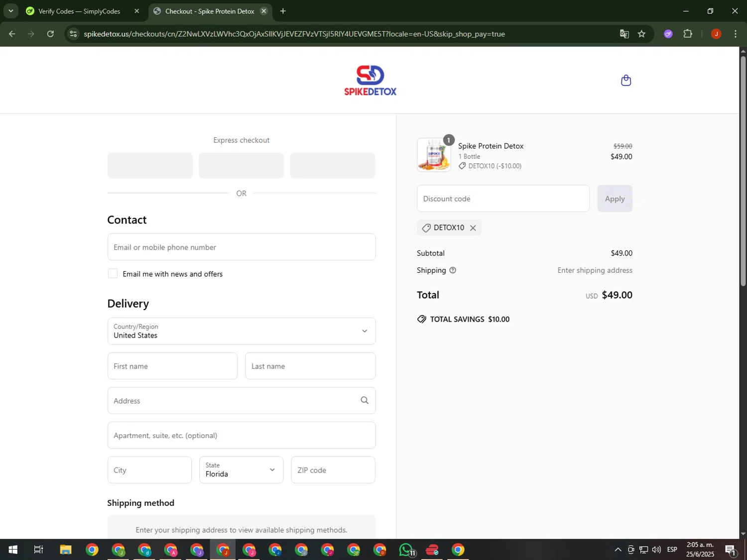The width and height of the screenshot is (747, 560).
Task: Click the ZIP code field
Action: 333,470
